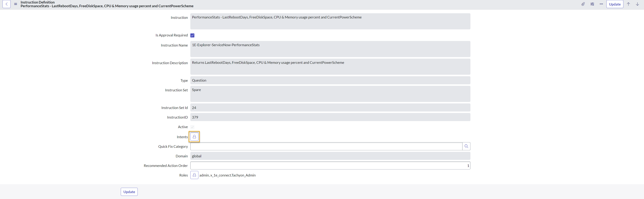Unlock the Intents field
644x199 pixels.
pos(194,137)
